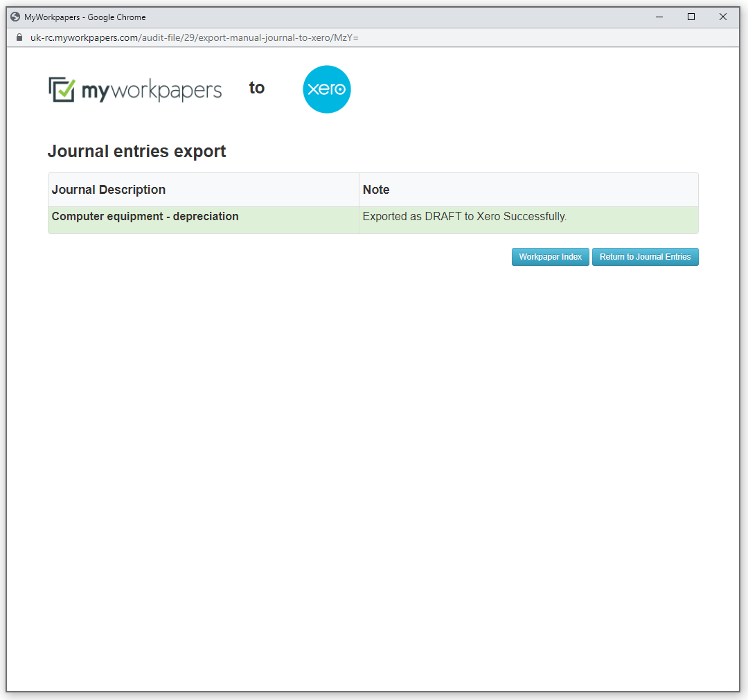This screenshot has width=748, height=700.
Task: Click the exported as DRAFT note
Action: [x=463, y=216]
